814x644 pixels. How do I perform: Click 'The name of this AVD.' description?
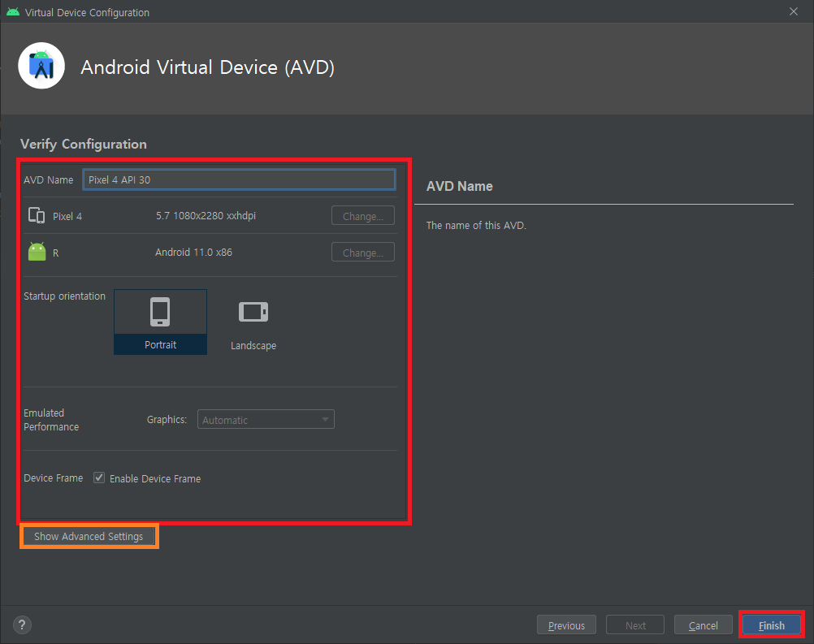pyautogui.click(x=476, y=225)
